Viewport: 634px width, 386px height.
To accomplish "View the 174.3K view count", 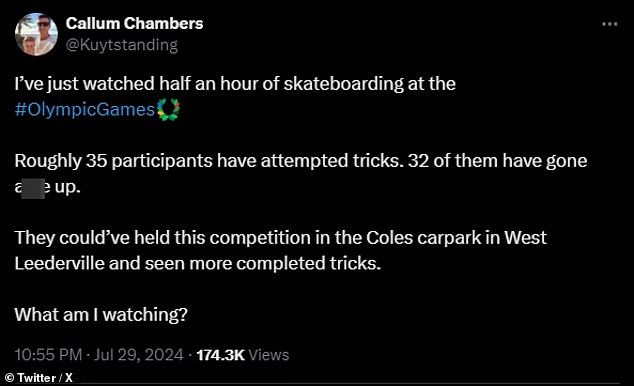I will click(220, 355).
